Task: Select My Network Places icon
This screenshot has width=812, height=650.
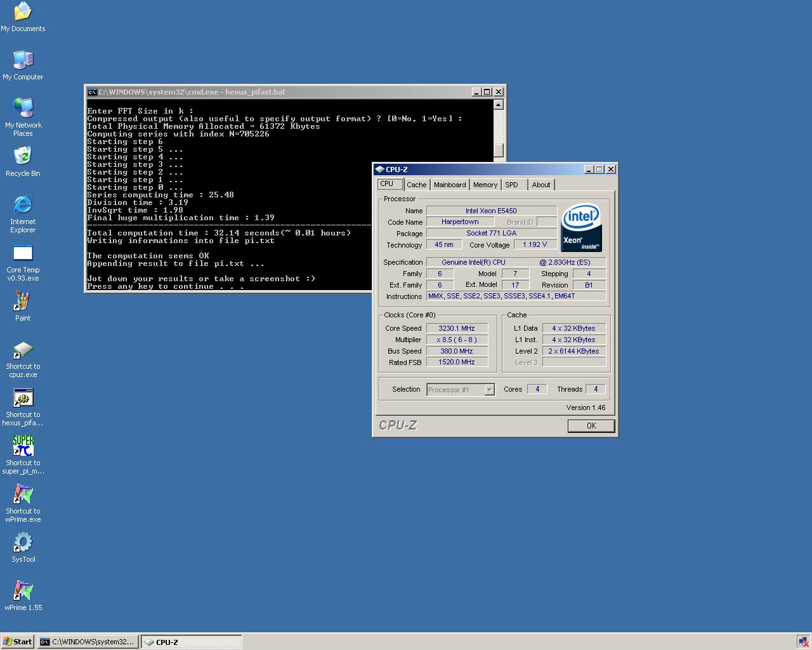Action: tap(23, 117)
